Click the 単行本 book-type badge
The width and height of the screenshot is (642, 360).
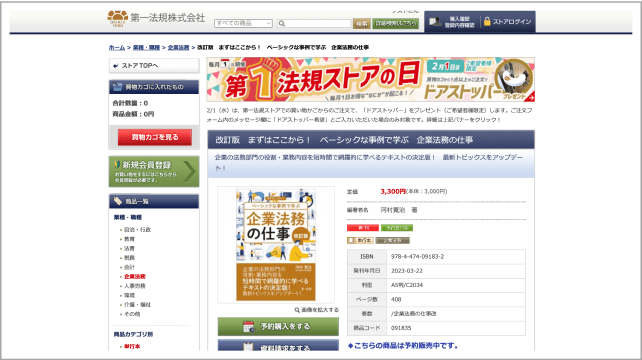(x=360, y=240)
